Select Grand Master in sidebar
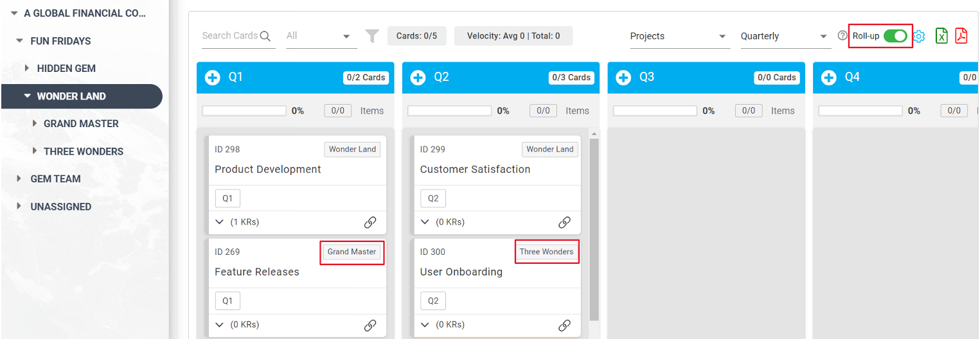The width and height of the screenshot is (980, 339). (x=81, y=124)
